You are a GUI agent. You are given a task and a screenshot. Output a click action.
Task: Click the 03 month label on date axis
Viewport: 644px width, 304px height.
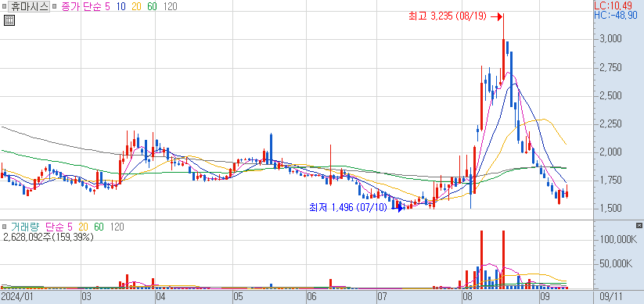(87, 296)
